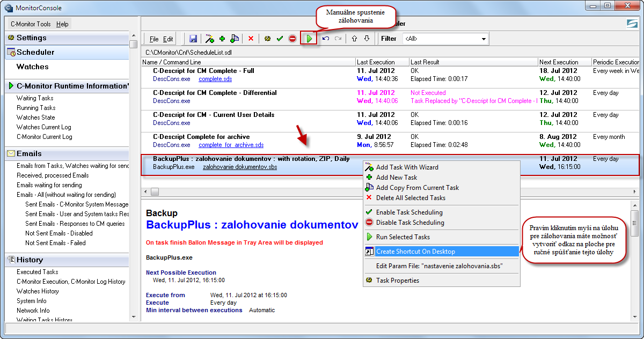The width and height of the screenshot is (644, 339).
Task: Click the Next Execution column header
Action: coord(565,62)
